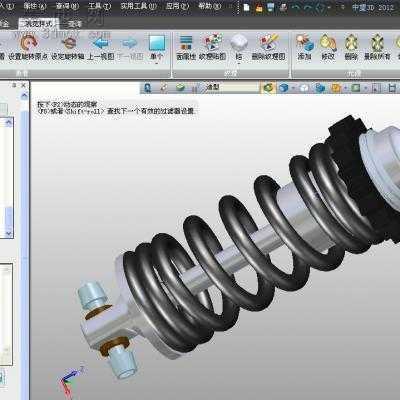Click the white round icon on viewport toolbar
400x400 pixels.
(304, 88)
